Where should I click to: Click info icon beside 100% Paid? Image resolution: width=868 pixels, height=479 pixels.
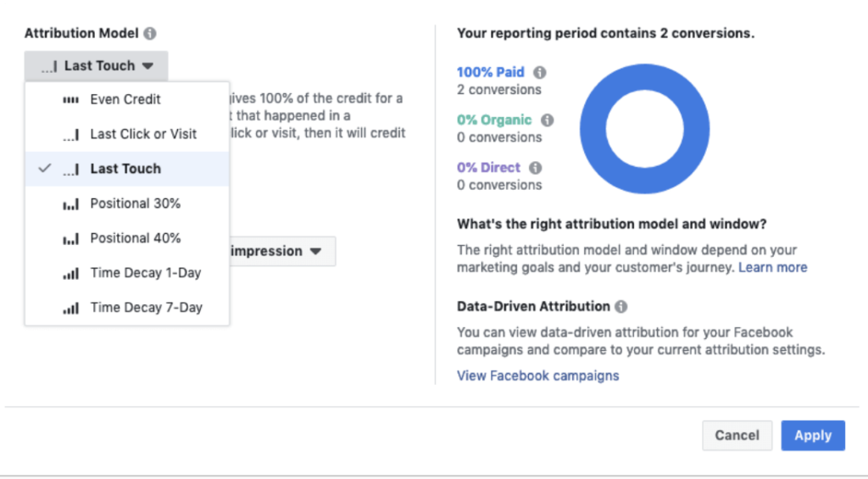[539, 73]
